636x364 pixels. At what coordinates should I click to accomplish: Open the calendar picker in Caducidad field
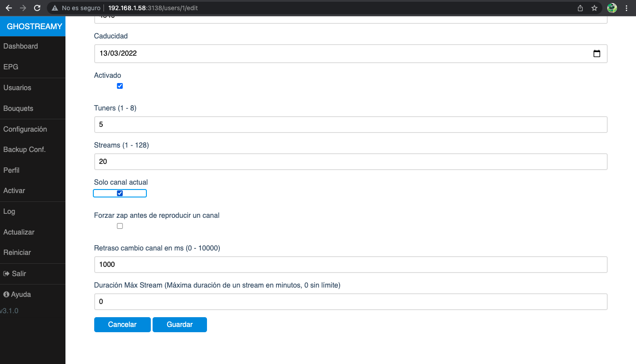pyautogui.click(x=597, y=53)
